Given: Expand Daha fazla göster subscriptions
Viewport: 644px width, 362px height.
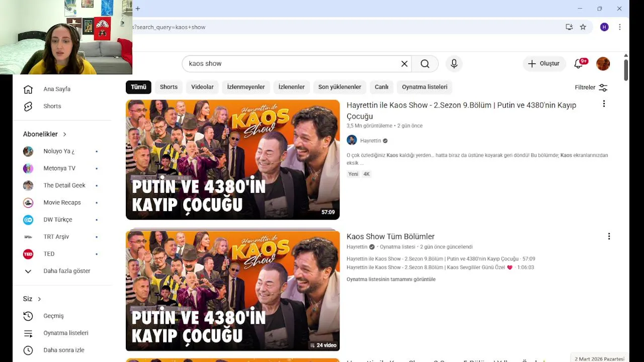Looking at the screenshot, I should click(x=57, y=271).
